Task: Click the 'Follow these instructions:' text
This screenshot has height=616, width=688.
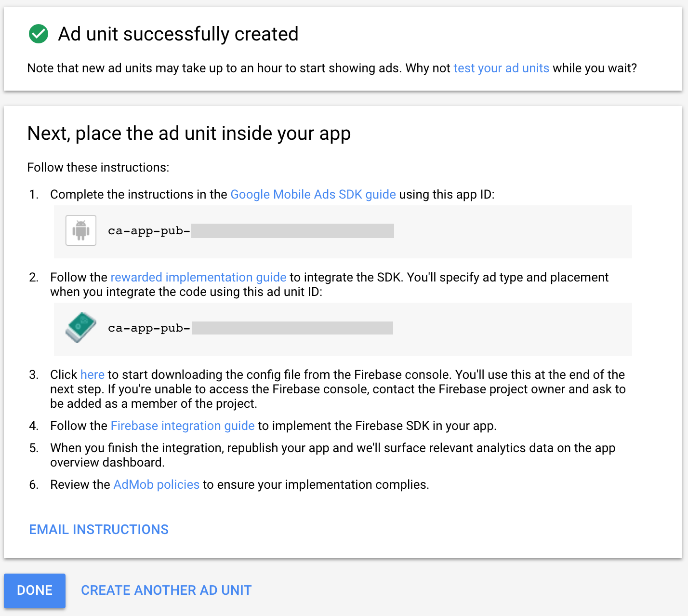Action: (98, 168)
